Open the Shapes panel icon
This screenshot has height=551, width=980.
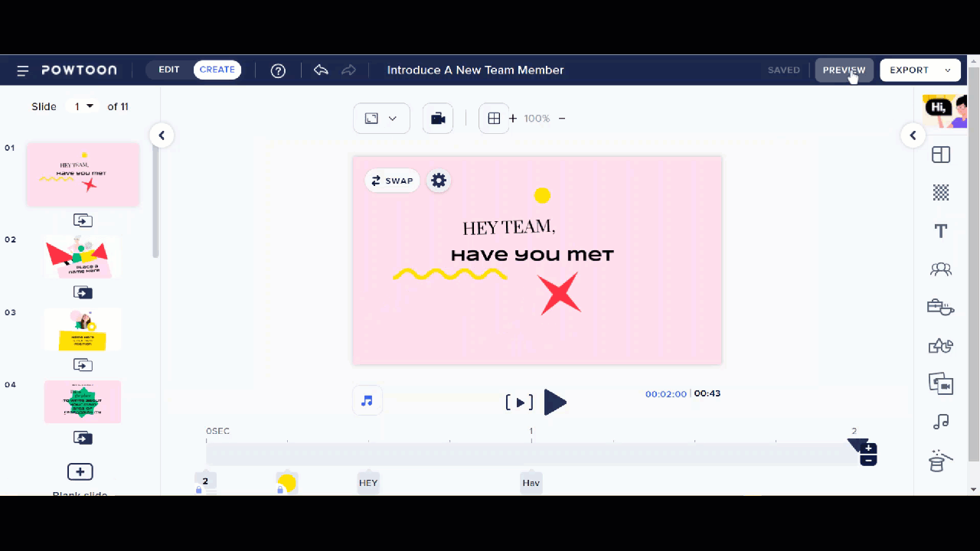(941, 346)
